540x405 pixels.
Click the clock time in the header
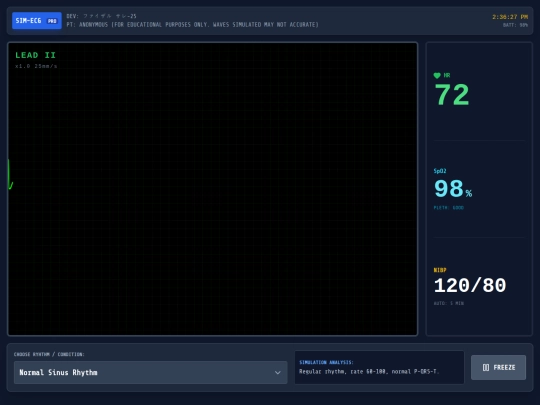coord(510,17)
